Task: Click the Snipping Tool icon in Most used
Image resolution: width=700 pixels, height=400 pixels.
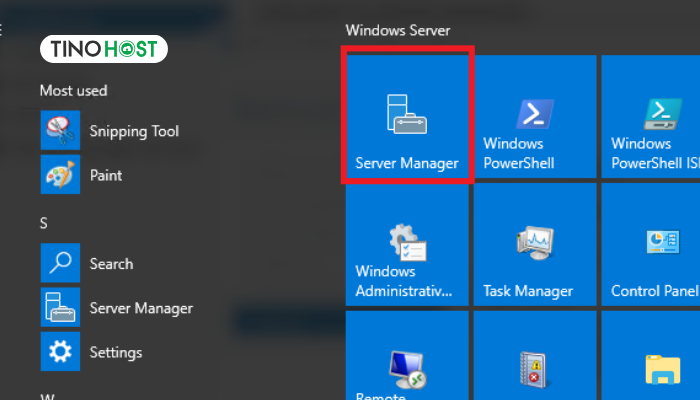Action: pos(60,130)
